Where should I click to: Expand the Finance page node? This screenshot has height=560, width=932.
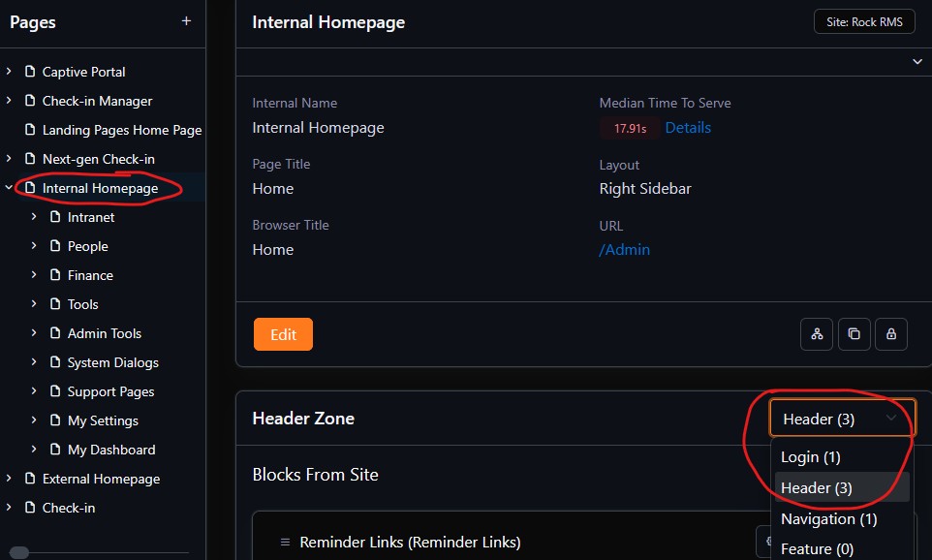[34, 275]
